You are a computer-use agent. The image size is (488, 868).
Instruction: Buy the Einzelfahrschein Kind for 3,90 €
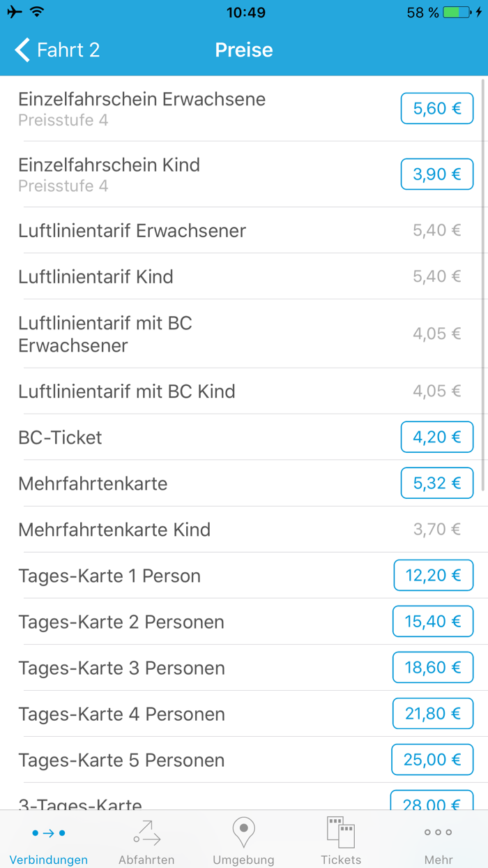[x=437, y=174]
